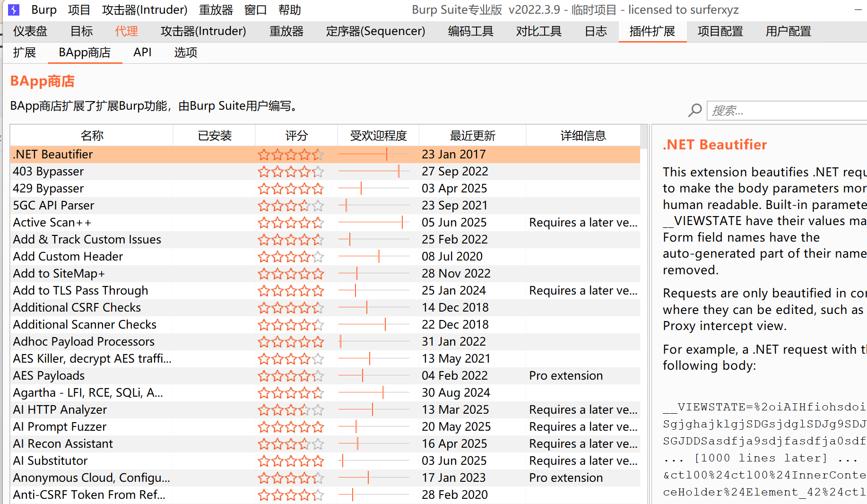Viewport: 867px width, 504px height.
Task: Switch to the 日志 tab
Action: [596, 31]
